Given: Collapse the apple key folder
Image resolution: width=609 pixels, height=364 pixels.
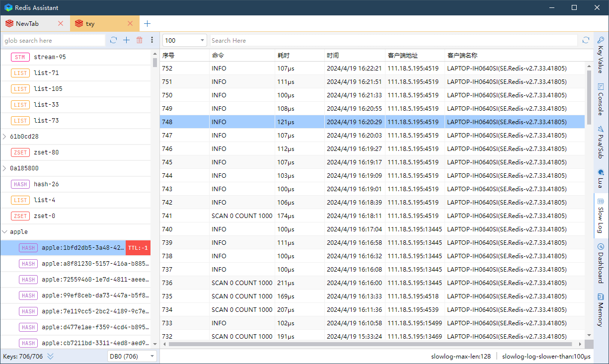Looking at the screenshot, I should (5, 232).
